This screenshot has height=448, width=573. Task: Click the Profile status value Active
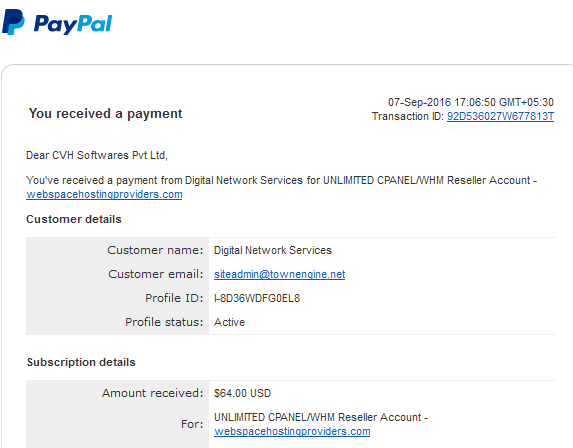click(x=229, y=322)
